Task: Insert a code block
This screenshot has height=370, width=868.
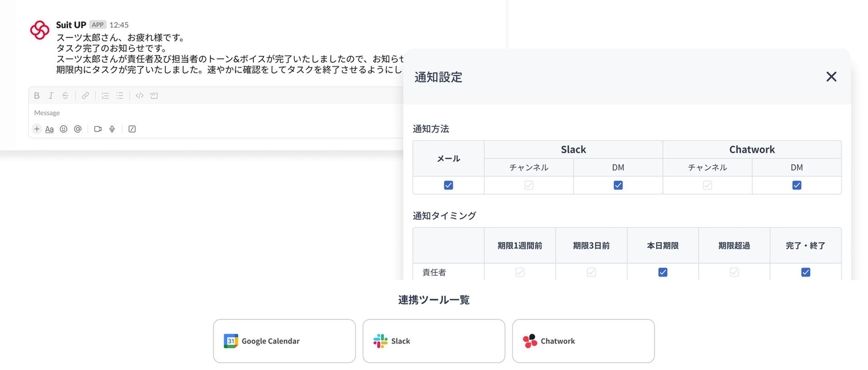Action: click(x=154, y=95)
